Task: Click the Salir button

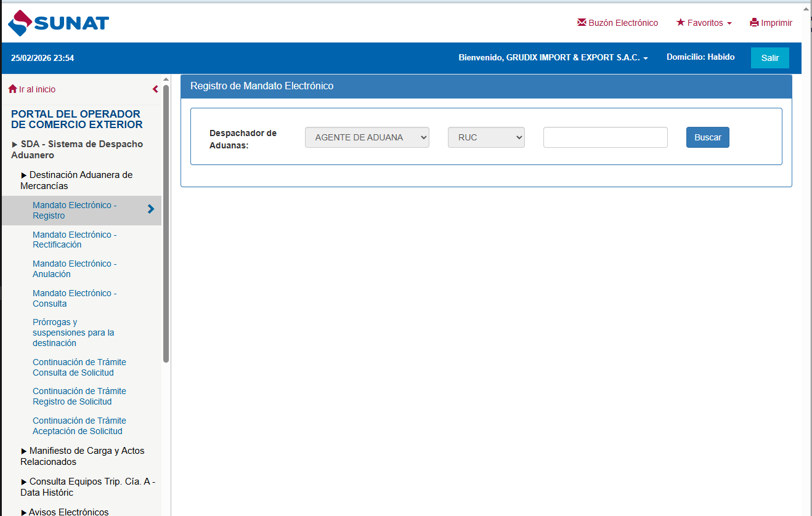Action: [769, 58]
